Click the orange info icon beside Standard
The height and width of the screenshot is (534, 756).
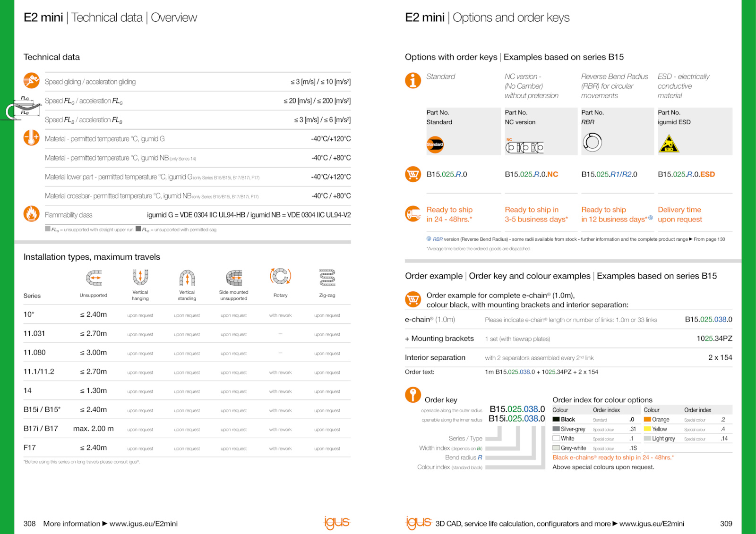(413, 80)
